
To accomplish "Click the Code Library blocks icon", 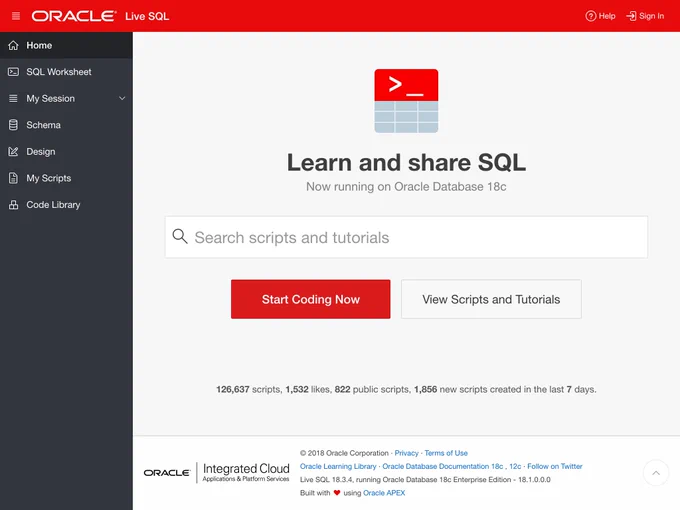I will click(x=13, y=205).
